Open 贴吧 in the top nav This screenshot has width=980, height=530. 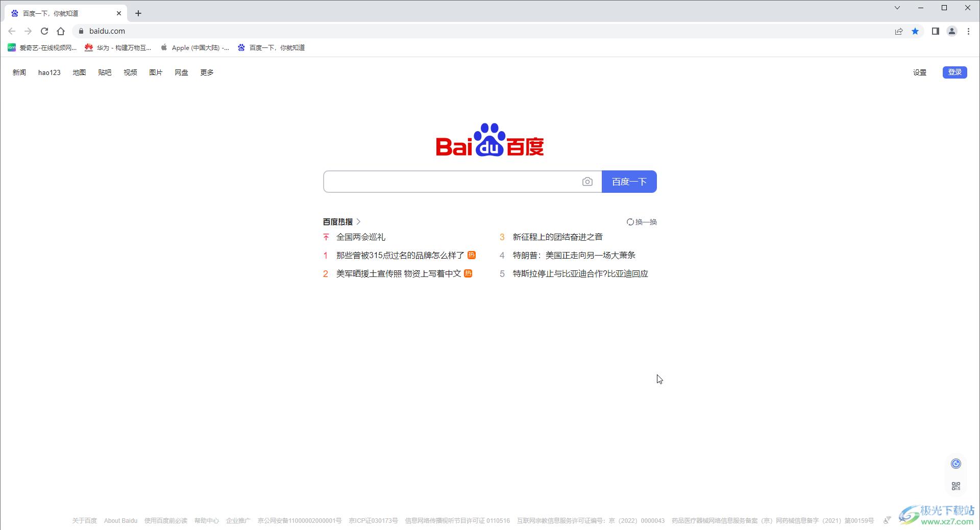[x=105, y=72]
